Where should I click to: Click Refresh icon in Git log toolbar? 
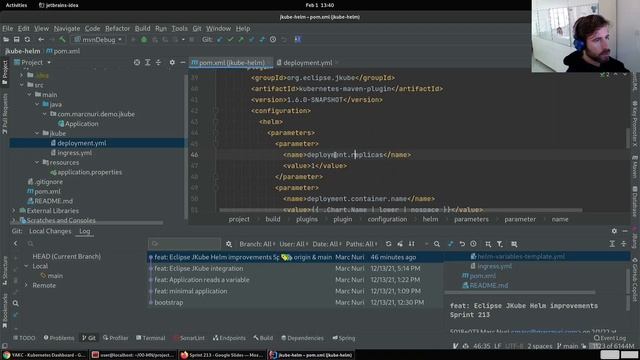click(x=389, y=244)
